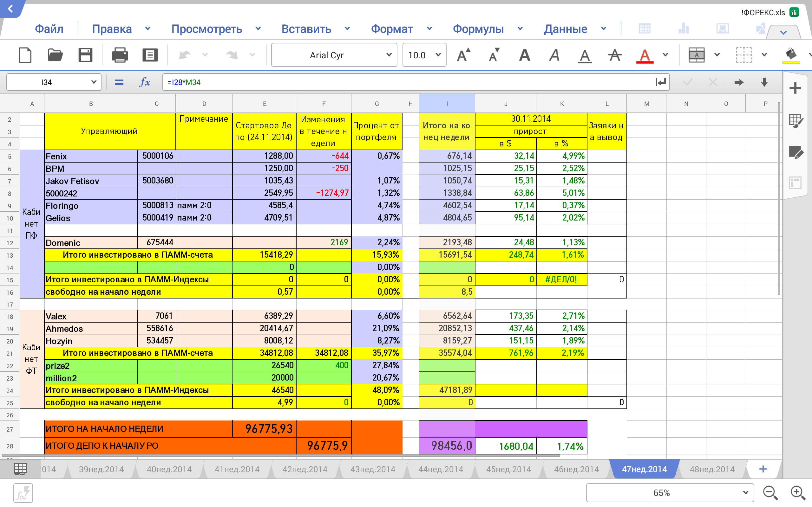
Task: Open the Формулы menu
Action: click(x=478, y=29)
